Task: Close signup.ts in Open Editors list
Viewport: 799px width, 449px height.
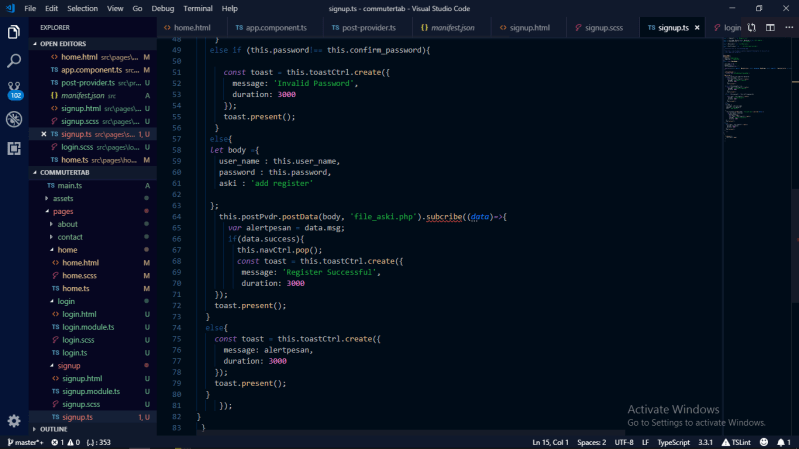Action: pos(44,134)
